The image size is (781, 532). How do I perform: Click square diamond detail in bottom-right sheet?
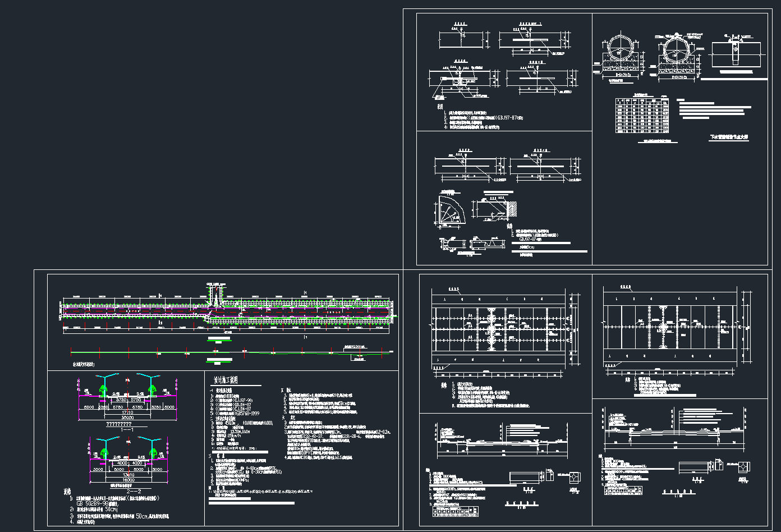coord(743,466)
